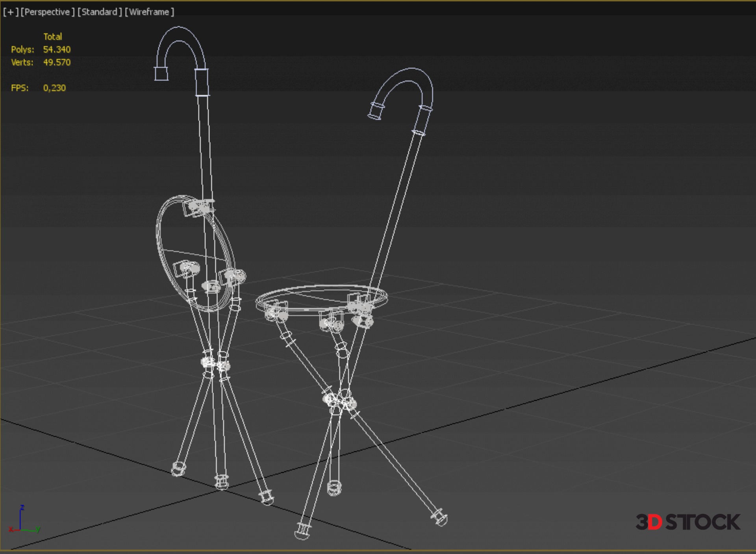Image resolution: width=756 pixels, height=554 pixels.
Task: Click the 3D STOCK logo watermark
Action: 687,522
